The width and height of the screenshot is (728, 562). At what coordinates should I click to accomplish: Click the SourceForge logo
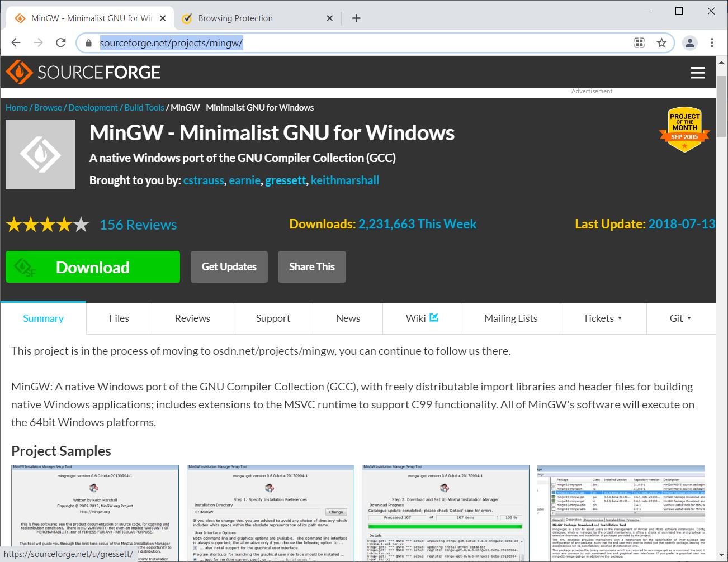[83, 72]
